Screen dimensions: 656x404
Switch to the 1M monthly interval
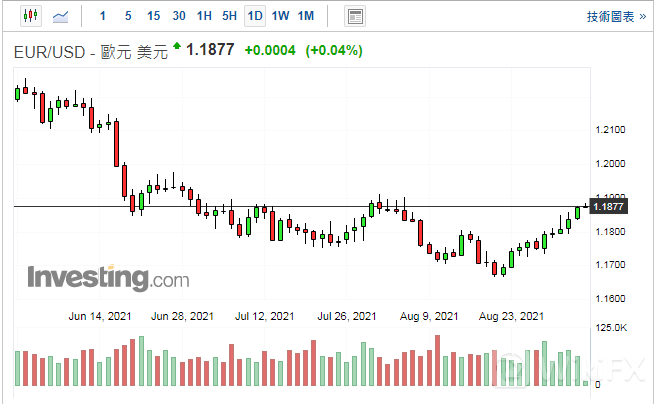tap(306, 16)
